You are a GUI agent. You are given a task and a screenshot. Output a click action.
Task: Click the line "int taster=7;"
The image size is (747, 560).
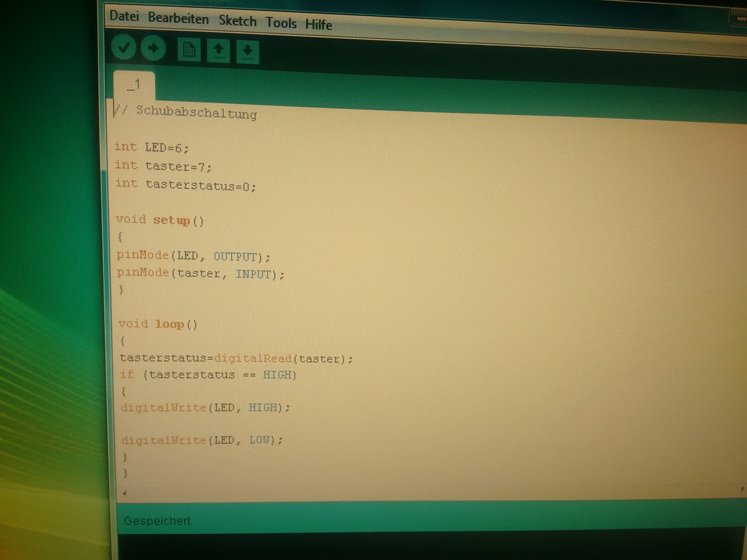[x=164, y=166]
